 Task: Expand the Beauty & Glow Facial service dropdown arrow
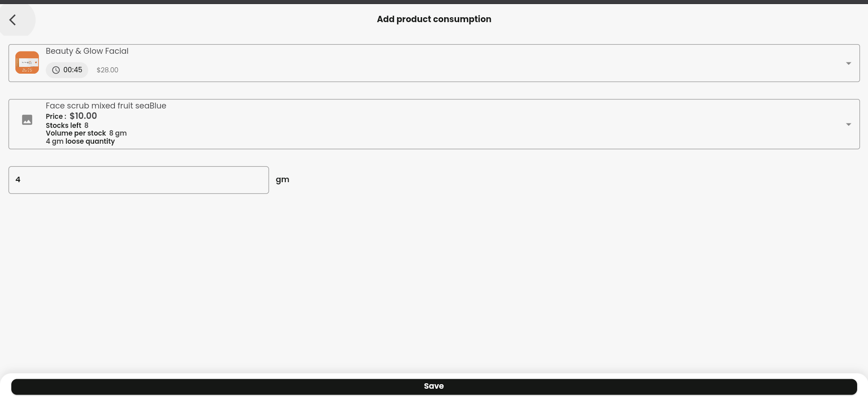[x=849, y=63]
